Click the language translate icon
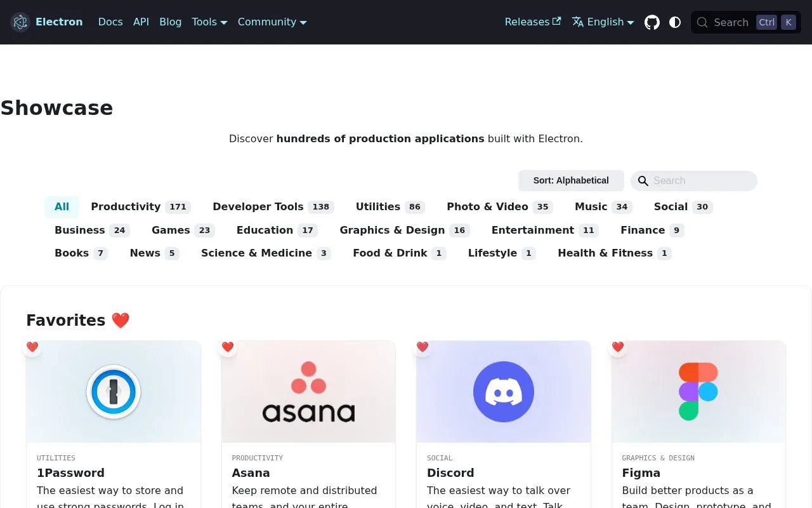 (x=578, y=22)
